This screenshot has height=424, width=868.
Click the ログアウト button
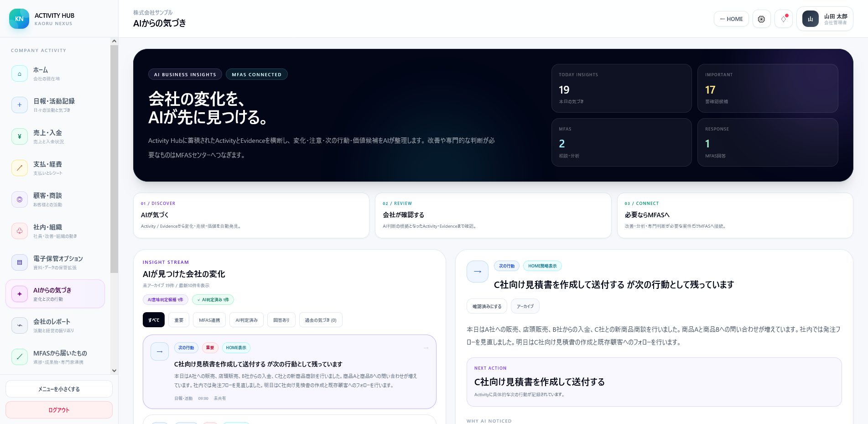click(x=59, y=410)
